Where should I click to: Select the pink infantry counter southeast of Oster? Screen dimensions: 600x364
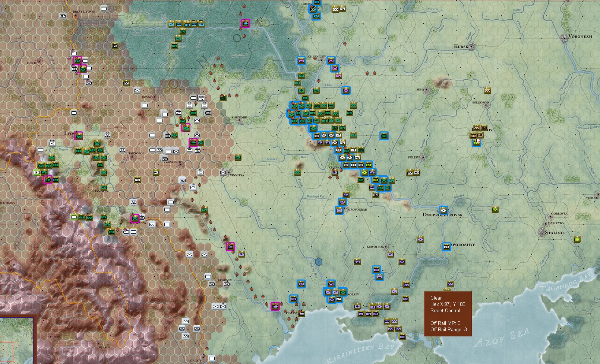346,90
